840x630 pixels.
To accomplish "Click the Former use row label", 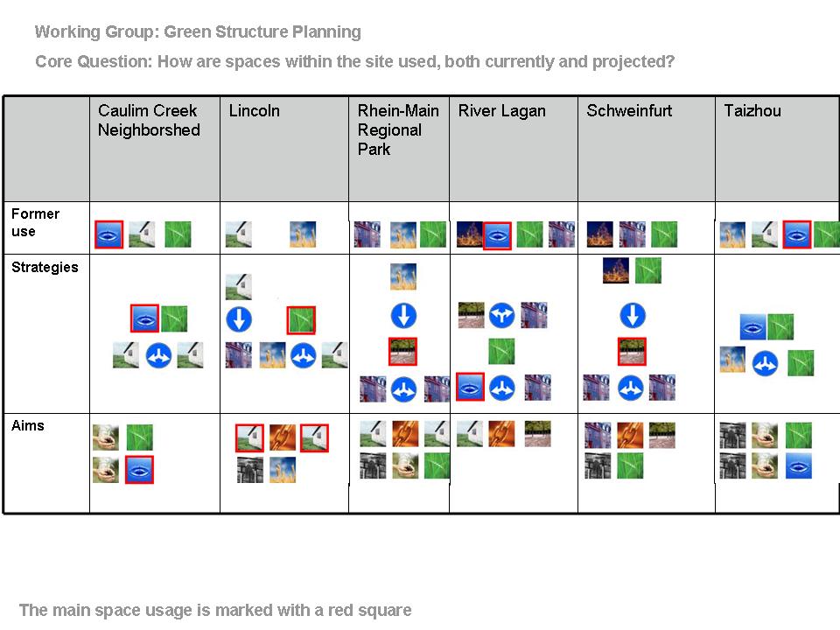I will (35, 222).
